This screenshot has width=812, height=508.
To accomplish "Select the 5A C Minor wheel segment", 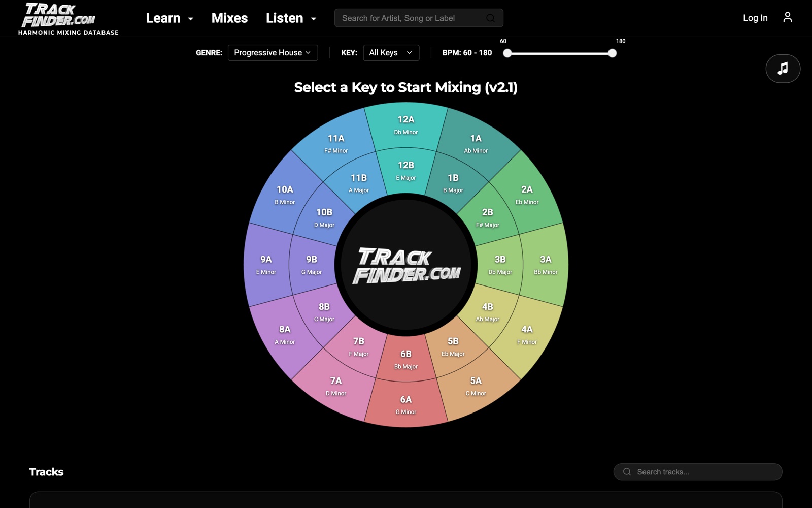I will pyautogui.click(x=476, y=386).
